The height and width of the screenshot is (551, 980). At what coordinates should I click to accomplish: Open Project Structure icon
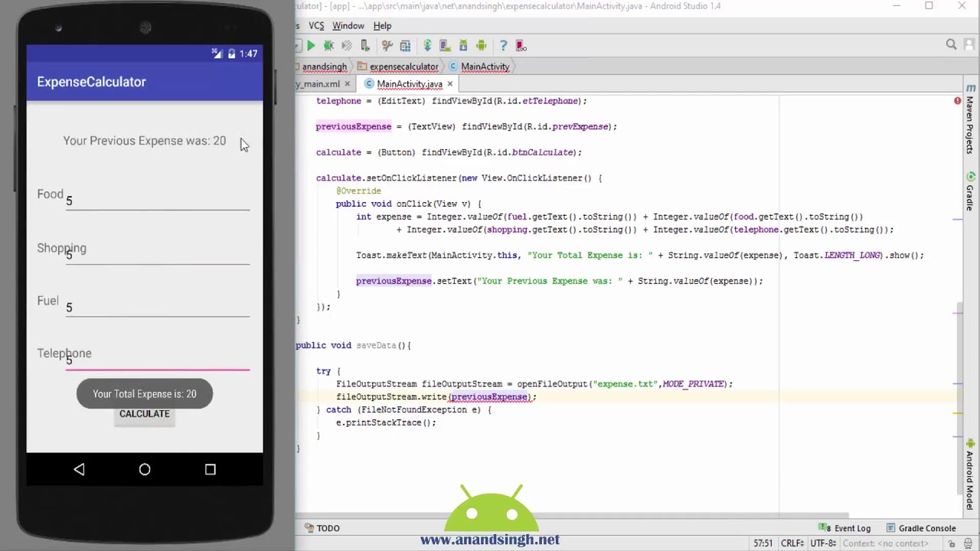click(405, 46)
